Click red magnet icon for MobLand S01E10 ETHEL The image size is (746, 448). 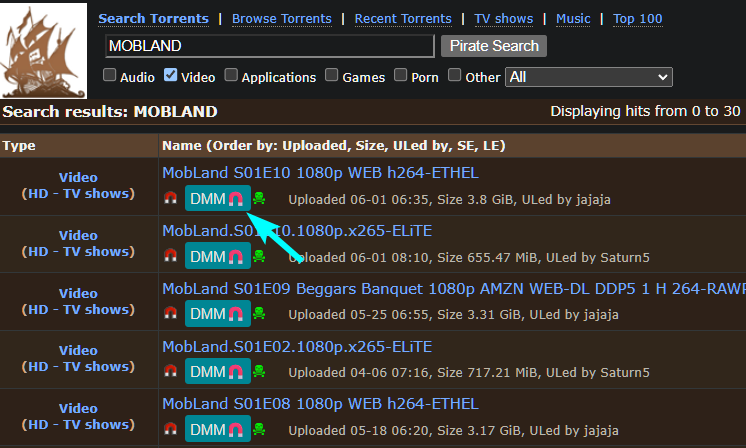pos(170,198)
